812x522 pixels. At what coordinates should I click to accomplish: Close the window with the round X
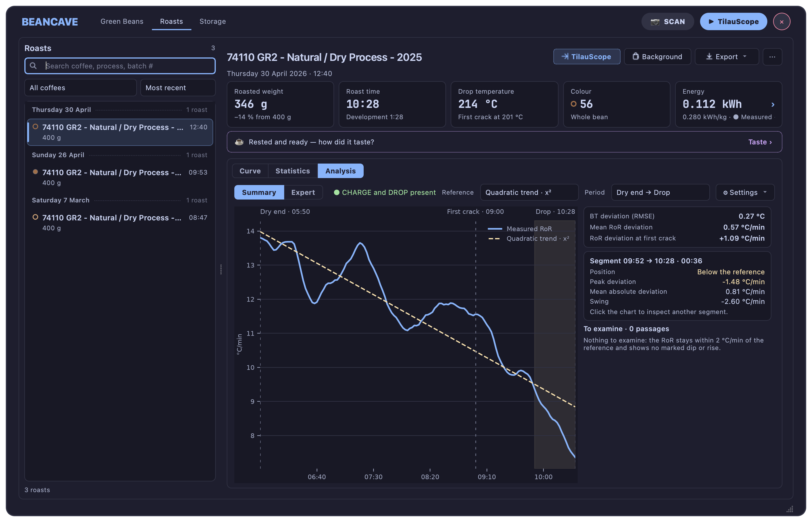tap(781, 22)
